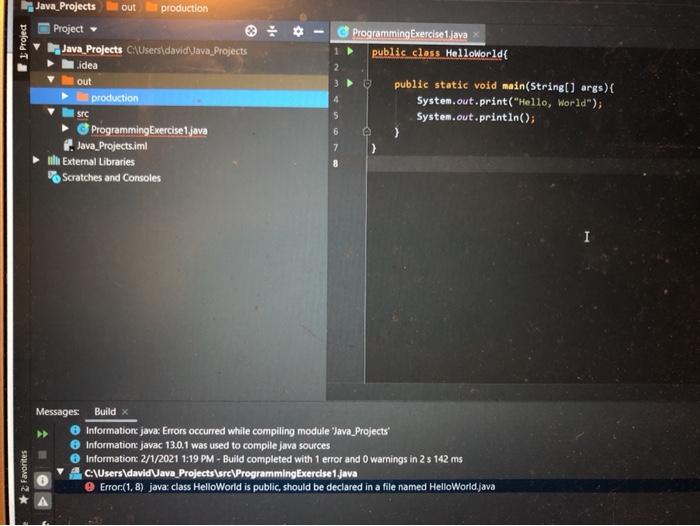This screenshot has width=700, height=526.
Task: Fold the main method at line 3
Action: 367,84
